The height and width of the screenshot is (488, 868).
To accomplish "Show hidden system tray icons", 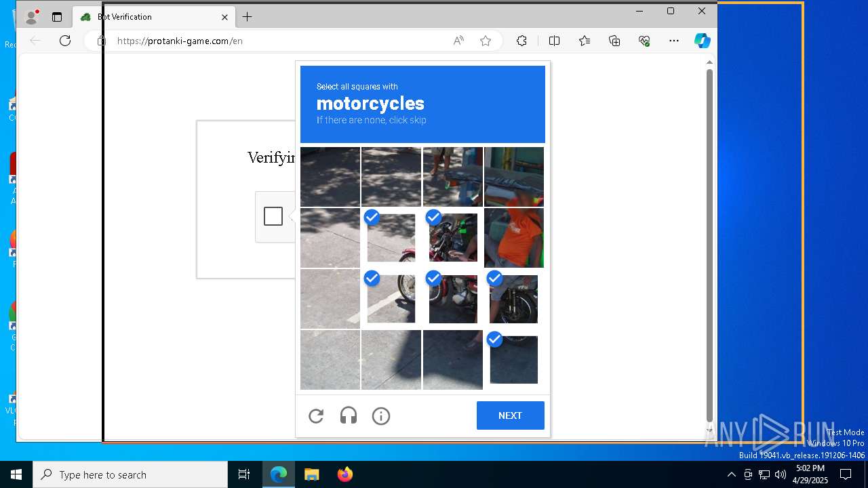I will point(731,474).
